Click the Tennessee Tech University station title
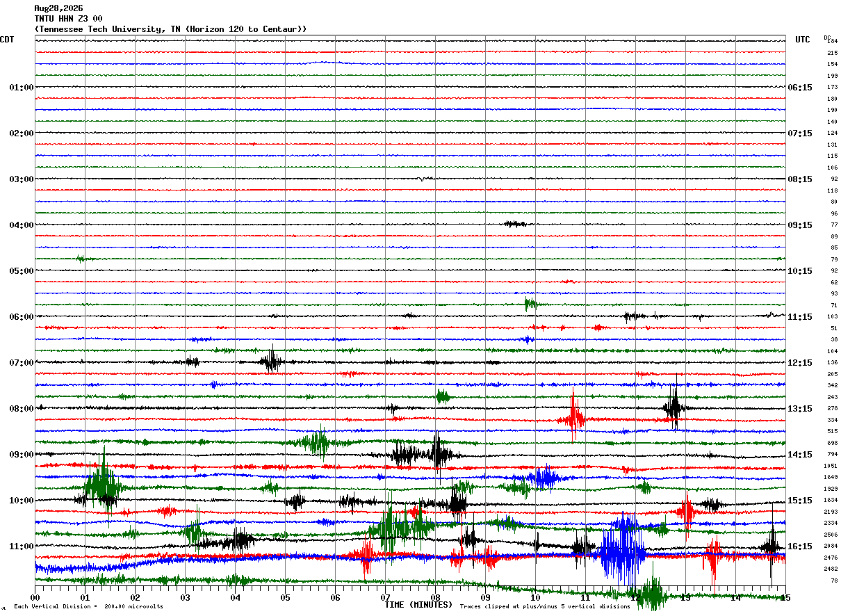841x616 pixels. (170, 29)
